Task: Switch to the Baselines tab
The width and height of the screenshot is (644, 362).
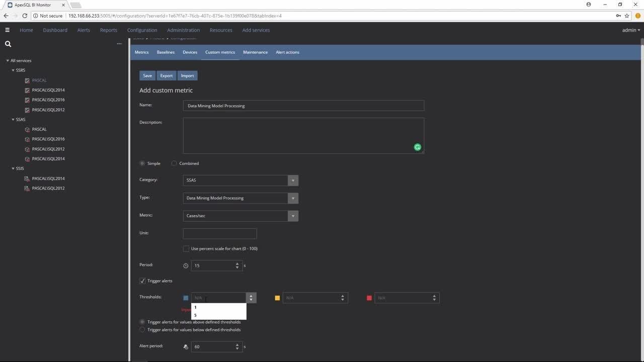Action: tap(166, 52)
